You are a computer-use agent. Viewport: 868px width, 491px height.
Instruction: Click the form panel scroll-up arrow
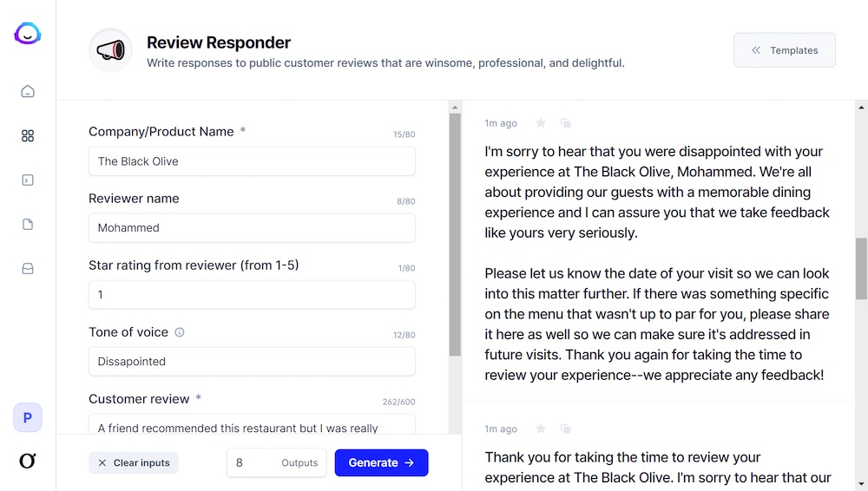point(455,108)
